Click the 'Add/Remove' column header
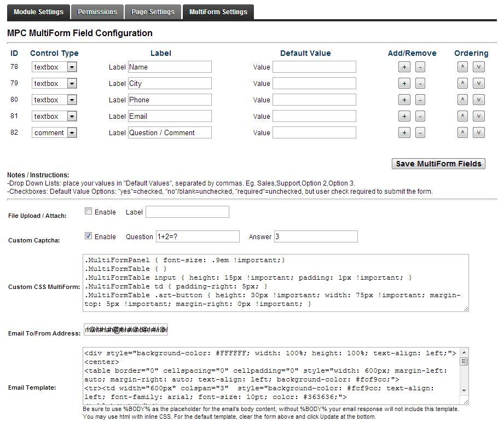Viewport: 504px width, 428px height. [x=412, y=53]
